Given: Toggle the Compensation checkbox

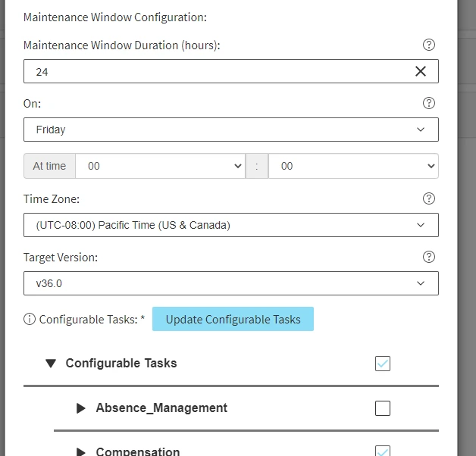Looking at the screenshot, I should (x=383, y=451).
